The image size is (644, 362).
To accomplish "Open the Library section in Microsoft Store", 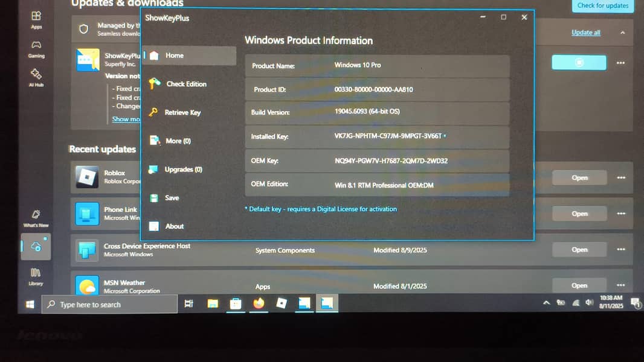I will pos(36,276).
